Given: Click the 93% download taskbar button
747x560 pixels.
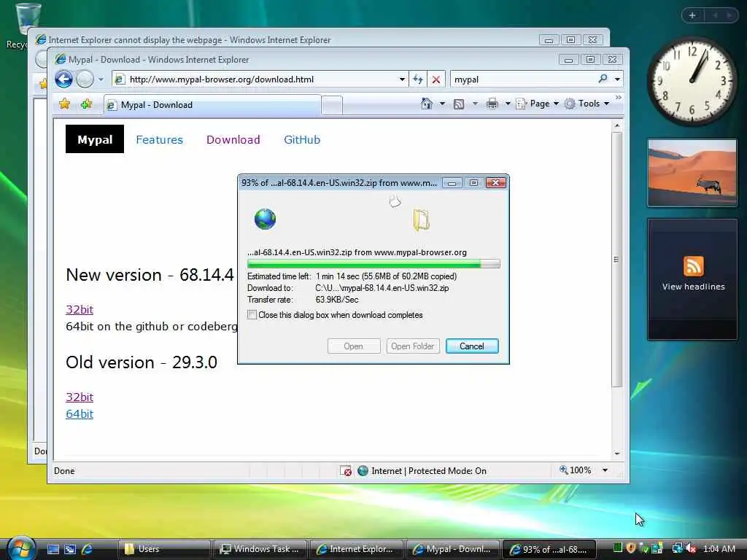Looking at the screenshot, I should click(549, 549).
